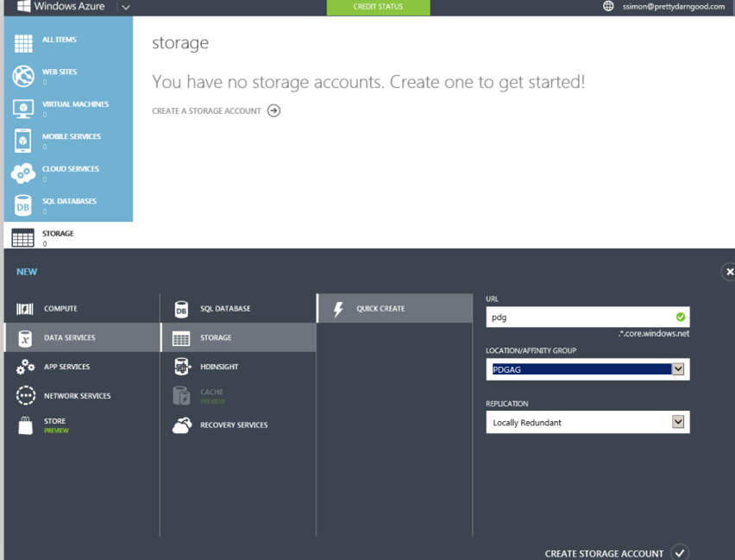Click the globe language icon
This screenshot has height=560, width=735.
click(608, 6)
